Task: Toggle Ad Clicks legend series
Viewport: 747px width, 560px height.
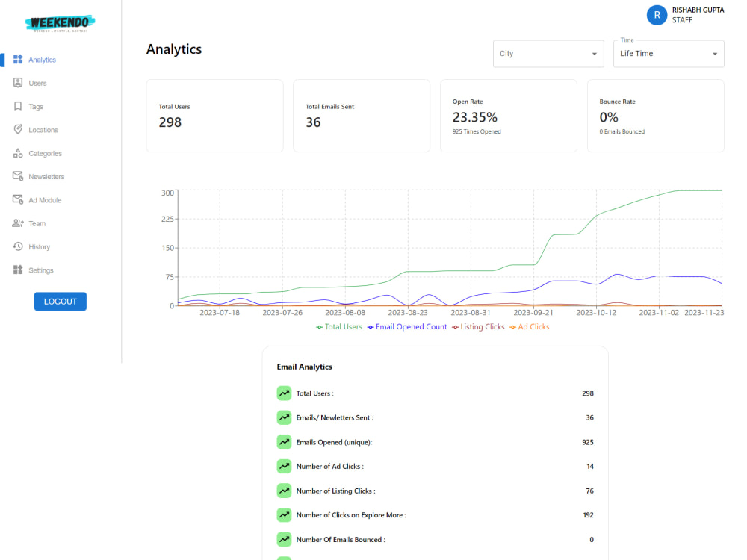Action: pyautogui.click(x=530, y=327)
